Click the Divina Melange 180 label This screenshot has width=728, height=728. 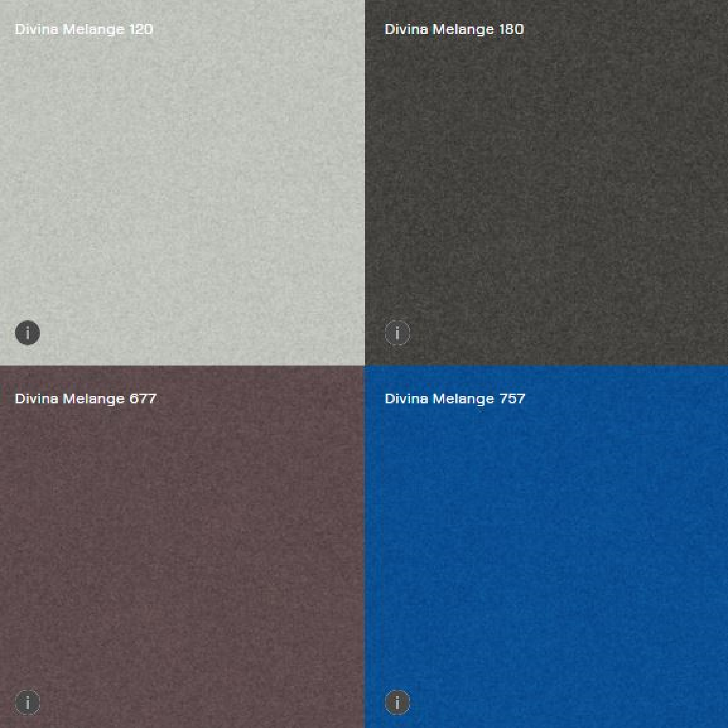[454, 29]
